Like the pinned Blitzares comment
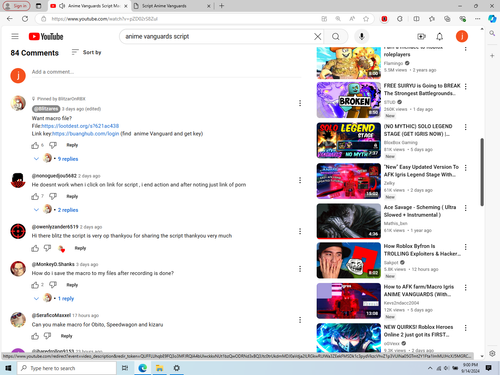 coord(35,145)
